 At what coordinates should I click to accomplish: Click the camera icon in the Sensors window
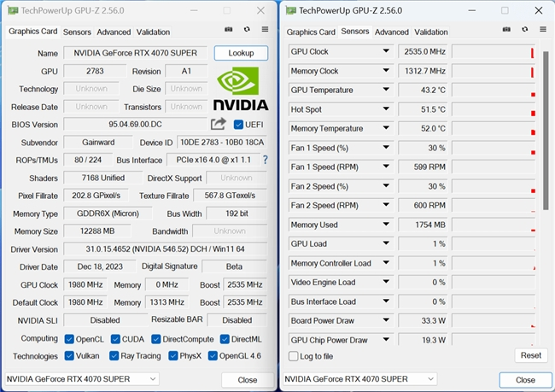pyautogui.click(x=505, y=31)
